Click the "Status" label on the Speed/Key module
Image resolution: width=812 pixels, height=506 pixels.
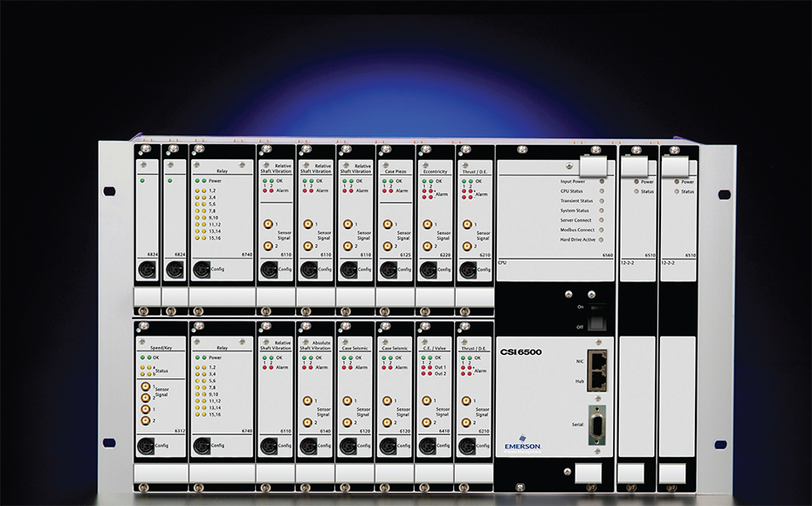pyautogui.click(x=162, y=371)
